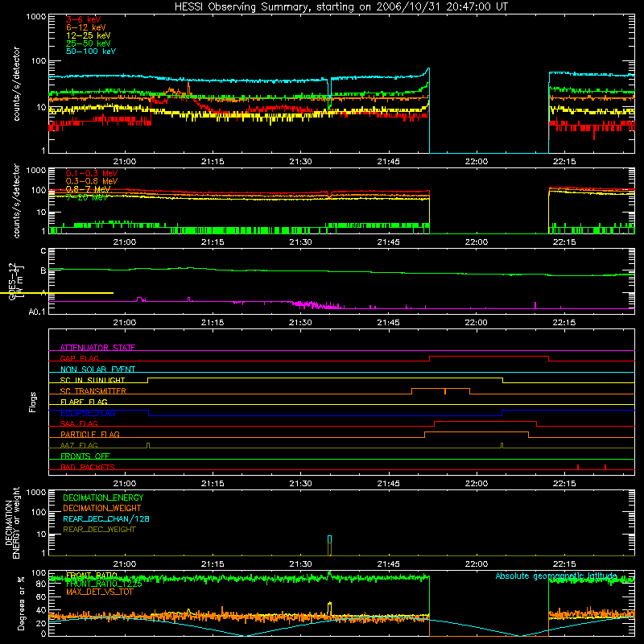Select the FLARE_FLAG label
Viewport: 644px width, 644px height.
tap(84, 402)
